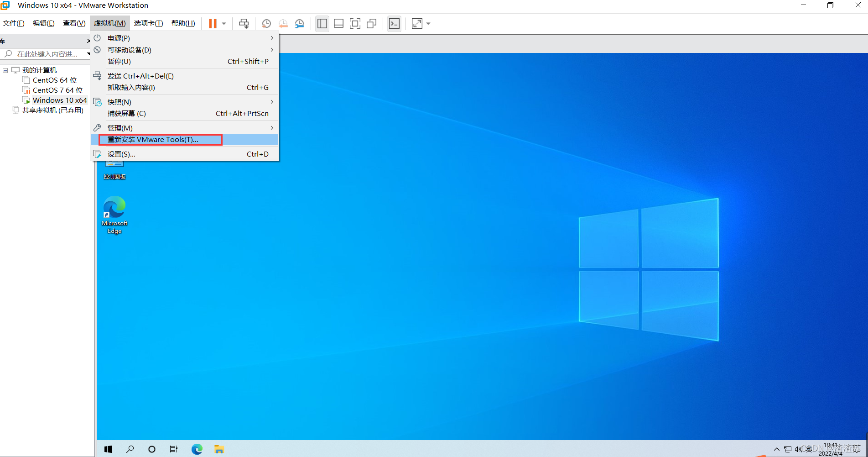Click the guest Cortana circle icon
Screen dimensions: 868x457
(x=152, y=449)
